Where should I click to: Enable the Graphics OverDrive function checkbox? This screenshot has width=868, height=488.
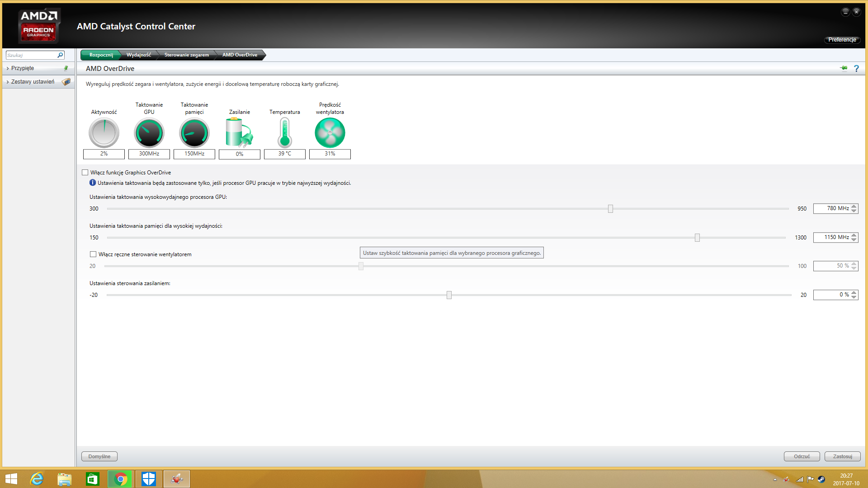(85, 173)
